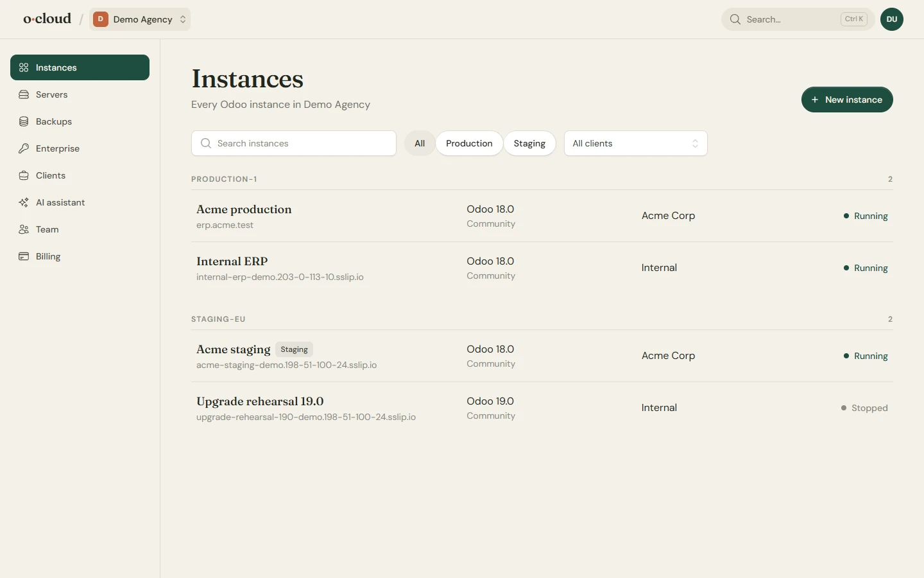Open the Enterprise page
The image size is (924, 578).
[x=80, y=148]
